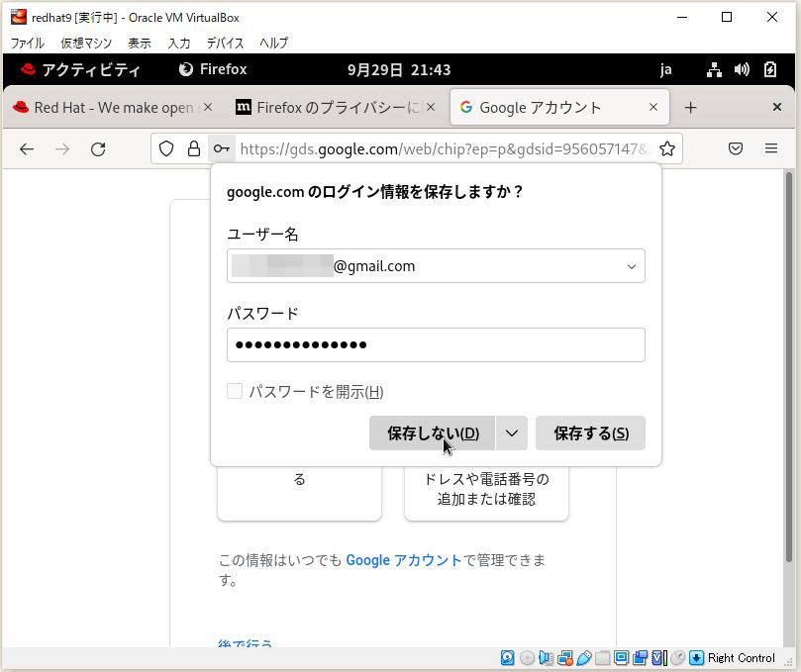Click the Firefox back arrow
This screenshot has height=672, width=801.
point(27,149)
